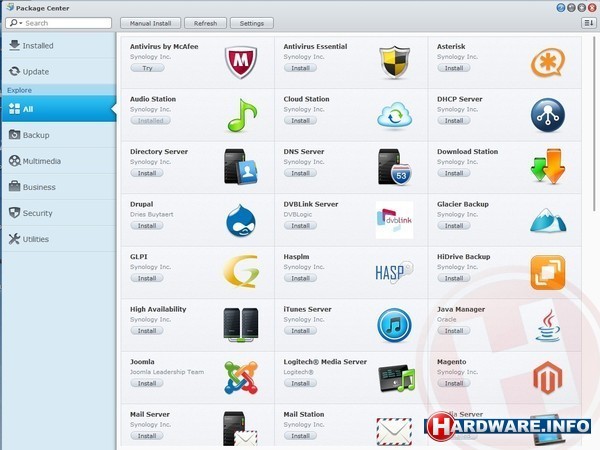Focus the Search input field
The image size is (600, 450).
click(x=59, y=23)
